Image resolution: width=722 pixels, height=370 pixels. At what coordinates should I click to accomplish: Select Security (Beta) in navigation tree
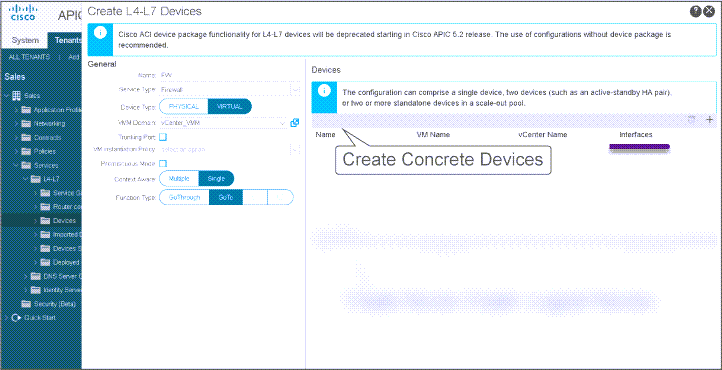pyautogui.click(x=55, y=304)
